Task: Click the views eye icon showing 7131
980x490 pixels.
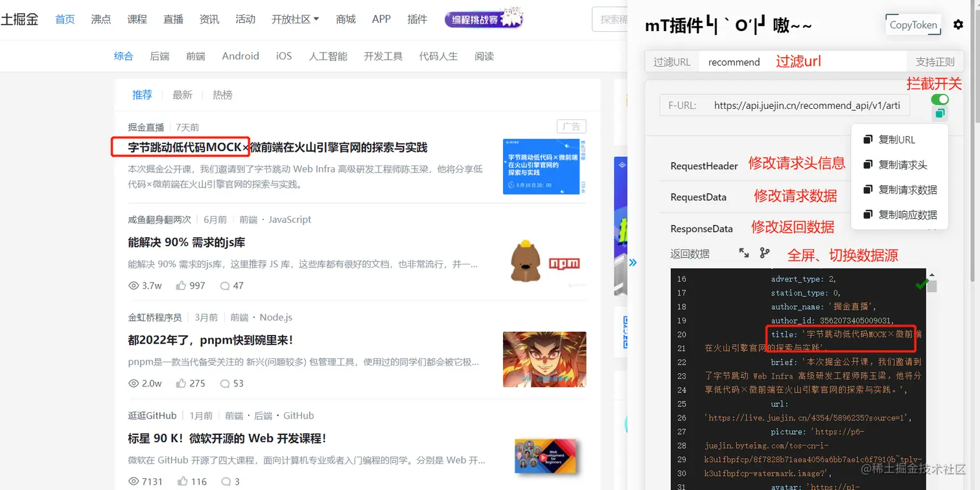Action: pyautogui.click(x=134, y=482)
